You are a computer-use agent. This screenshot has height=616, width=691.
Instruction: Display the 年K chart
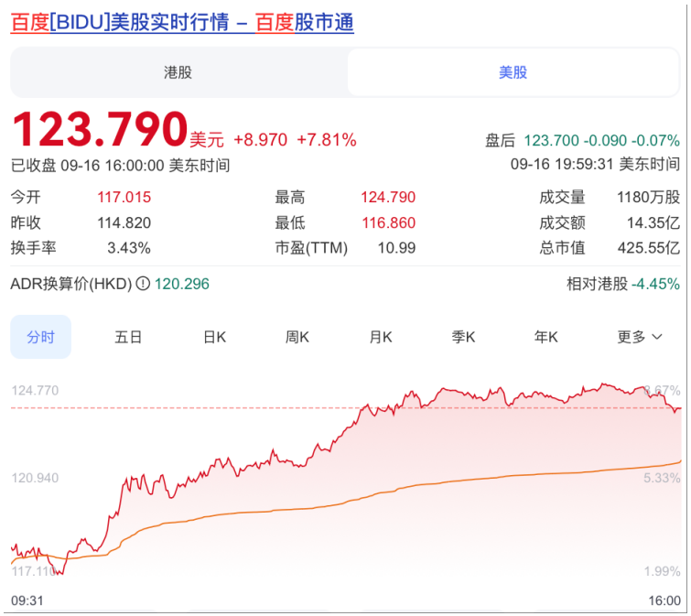546,337
